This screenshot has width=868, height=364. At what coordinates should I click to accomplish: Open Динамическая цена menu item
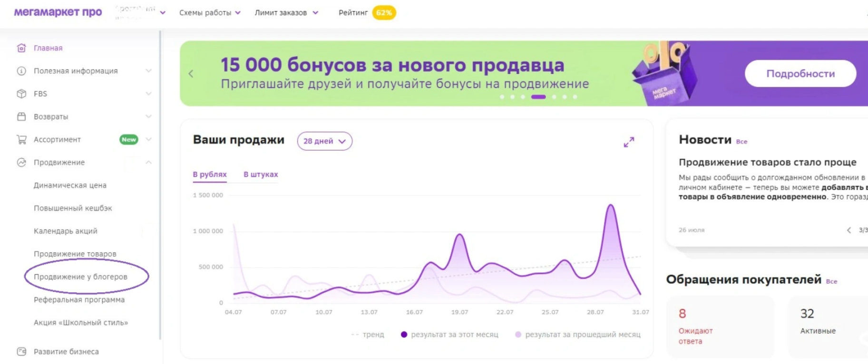pyautogui.click(x=70, y=185)
